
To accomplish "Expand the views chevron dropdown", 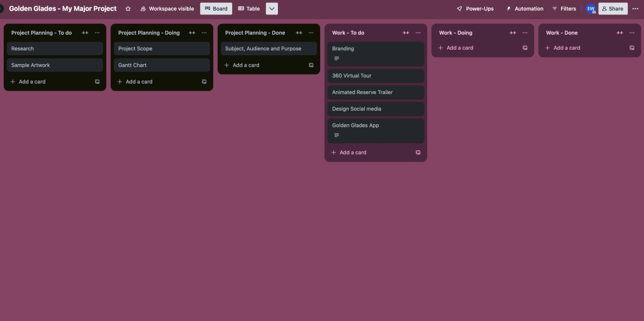I will click(x=272, y=9).
